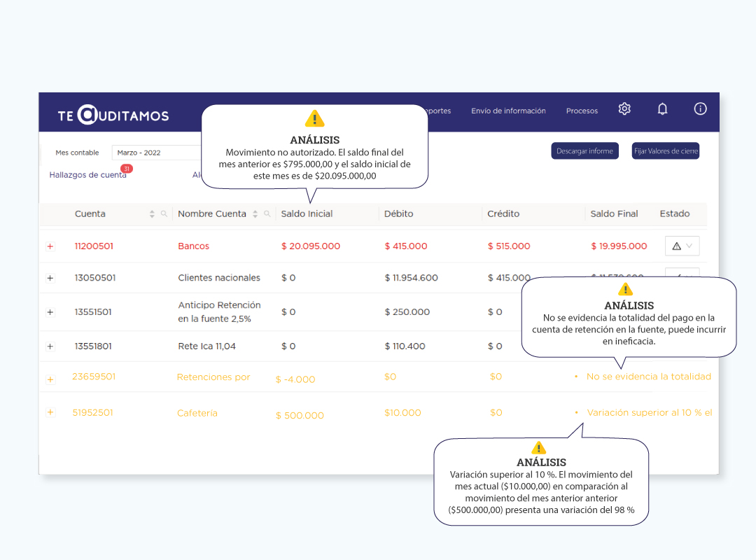Click Cafetería débito $10.000
The height and width of the screenshot is (560, 756).
coord(402,413)
